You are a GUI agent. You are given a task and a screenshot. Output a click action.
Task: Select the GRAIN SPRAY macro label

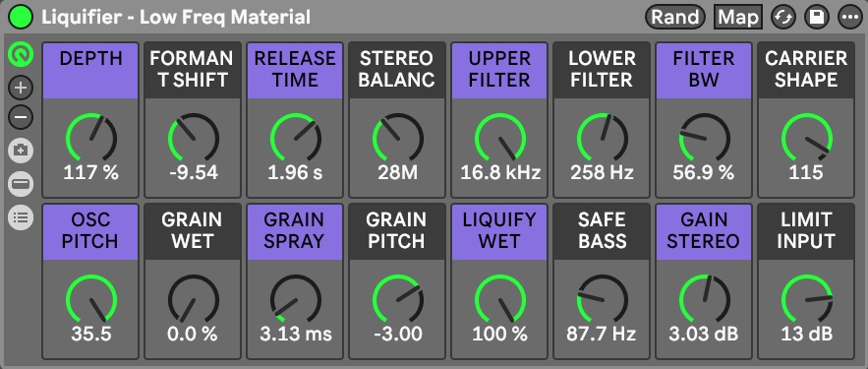[x=296, y=232]
